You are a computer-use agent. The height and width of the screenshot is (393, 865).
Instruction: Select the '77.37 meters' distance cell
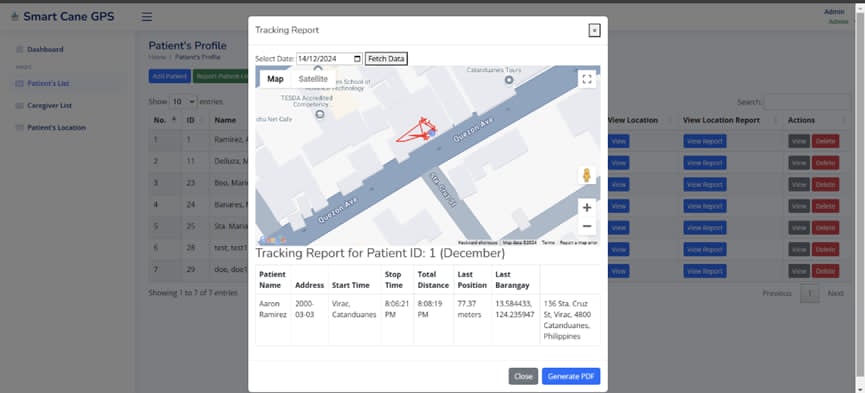pyautogui.click(x=472, y=320)
